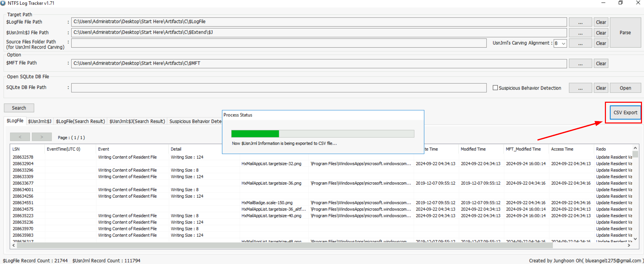
Task: Click the file name HxMailBadge.scale-150.png
Action: click(267, 203)
